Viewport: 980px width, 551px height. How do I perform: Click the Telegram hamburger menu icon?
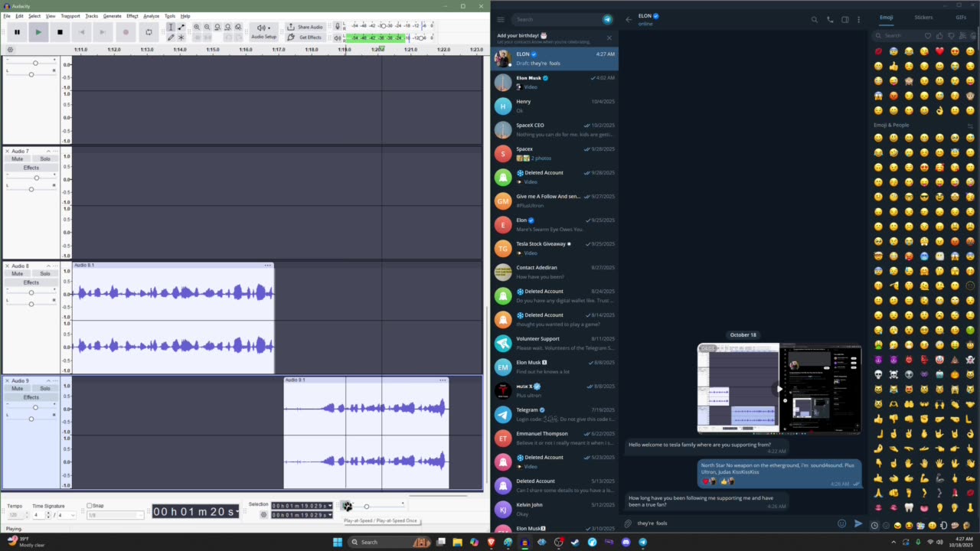(501, 19)
